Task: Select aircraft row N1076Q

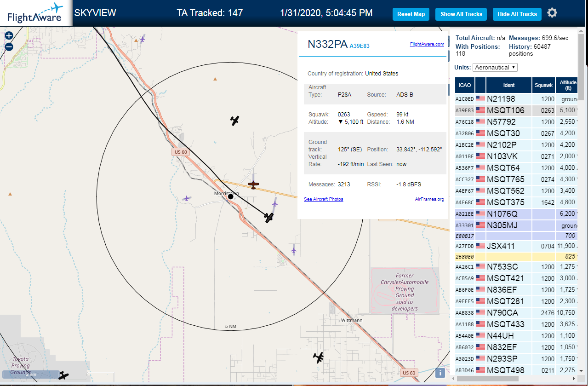Action: click(x=517, y=214)
